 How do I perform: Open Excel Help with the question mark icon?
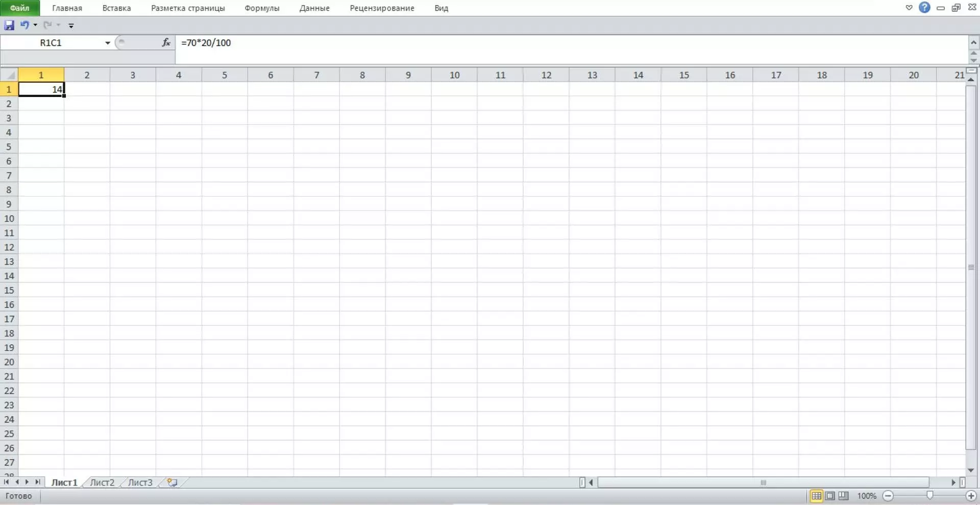point(924,8)
